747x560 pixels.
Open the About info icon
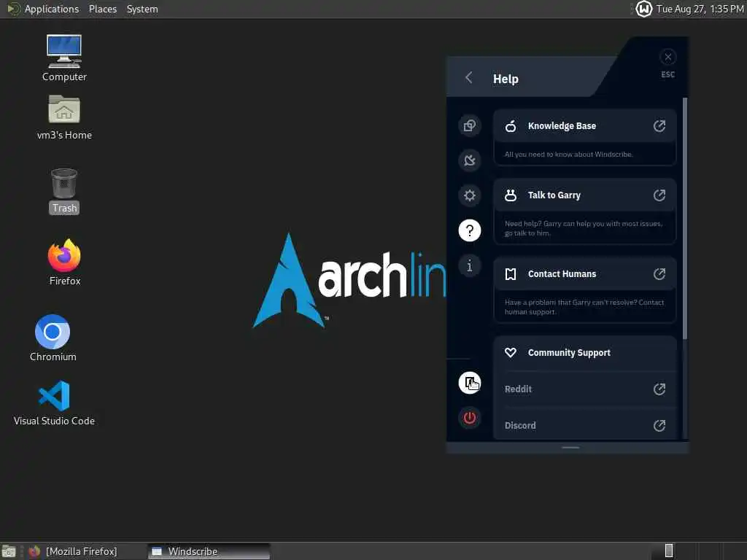(x=469, y=265)
